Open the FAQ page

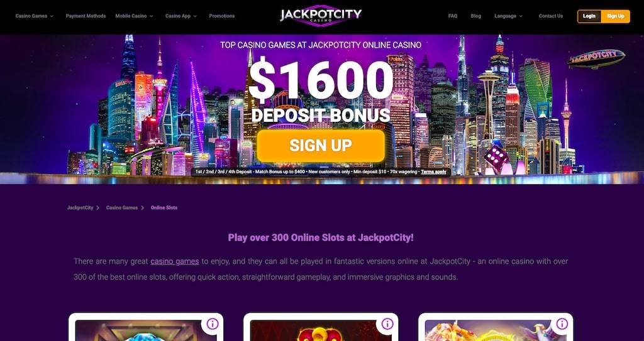coord(453,16)
